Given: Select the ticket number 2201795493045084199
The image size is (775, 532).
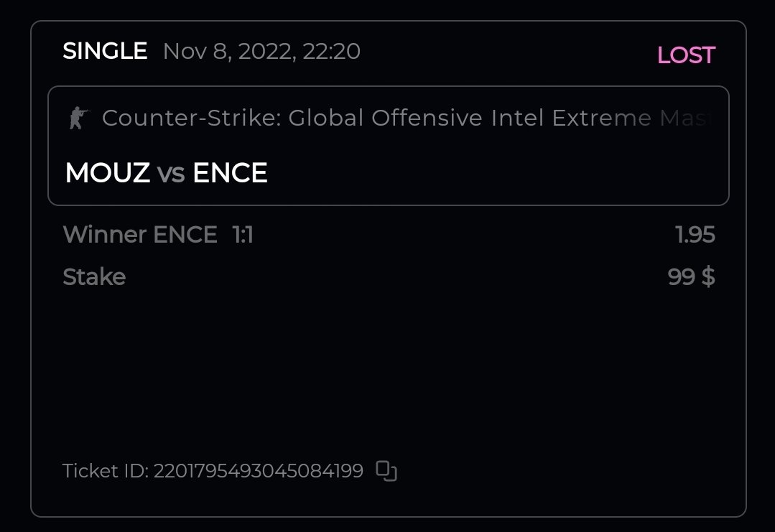Looking at the screenshot, I should tap(259, 472).
